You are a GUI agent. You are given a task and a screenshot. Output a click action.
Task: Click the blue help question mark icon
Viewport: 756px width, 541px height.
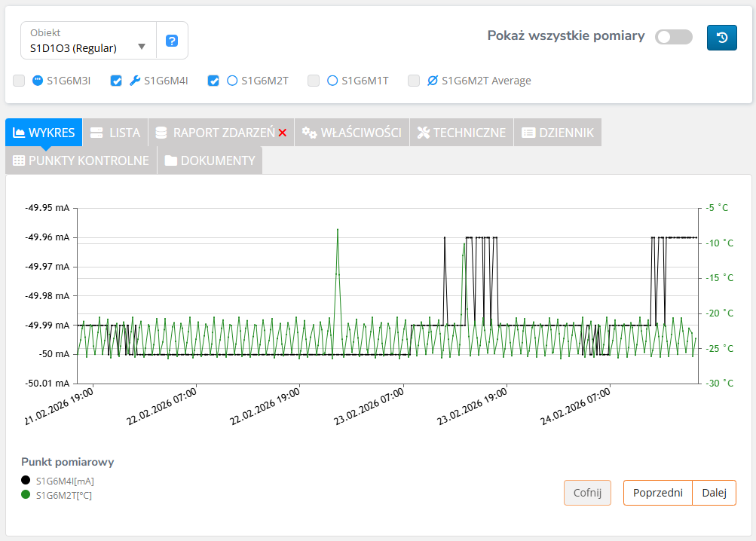pos(172,41)
